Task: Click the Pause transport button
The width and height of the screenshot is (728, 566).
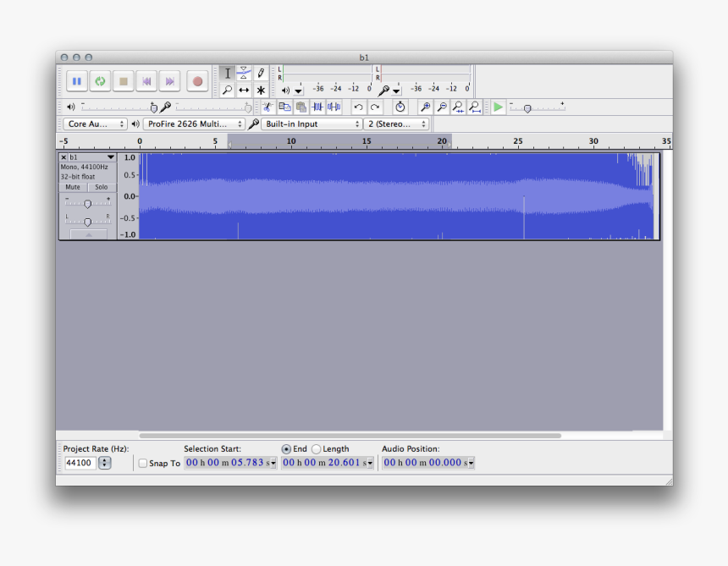Action: (76, 82)
